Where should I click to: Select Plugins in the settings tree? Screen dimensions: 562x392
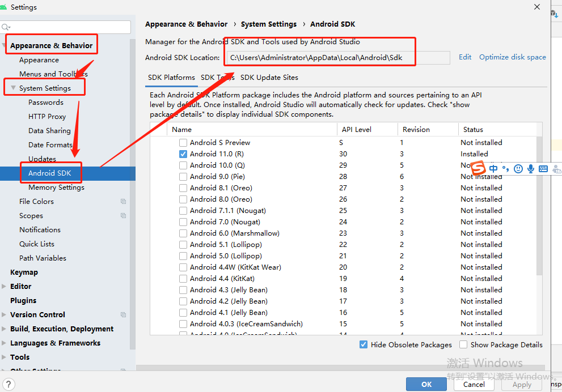pyautogui.click(x=23, y=300)
